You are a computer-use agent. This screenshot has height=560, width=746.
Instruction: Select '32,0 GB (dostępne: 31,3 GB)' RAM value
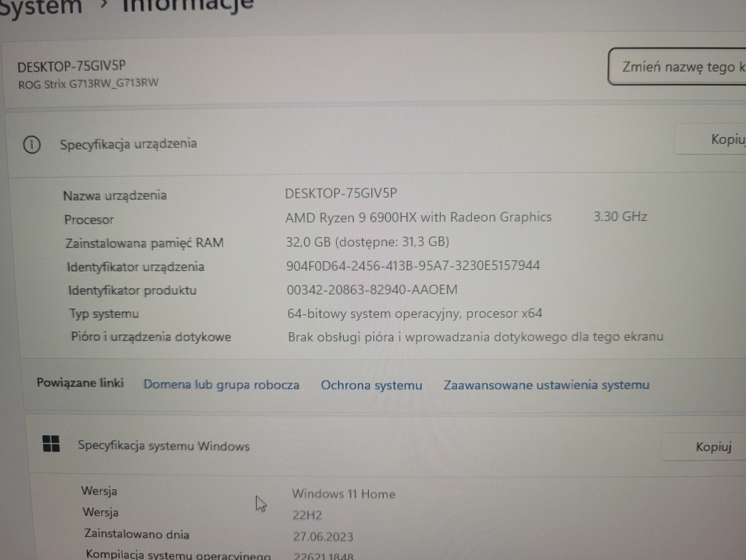pyautogui.click(x=368, y=242)
